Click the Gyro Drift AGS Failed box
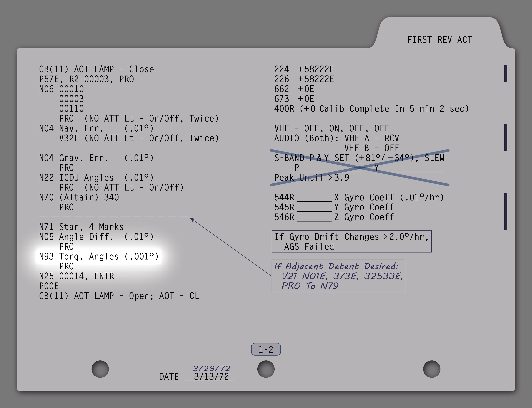532x408 pixels. (x=351, y=241)
